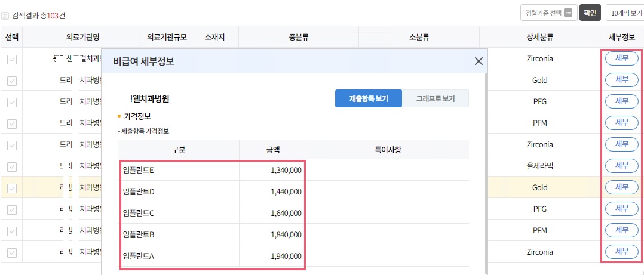Image resolution: width=644 pixels, height=275 pixels.
Task: Click the 소분류 column header
Action: pos(419,38)
